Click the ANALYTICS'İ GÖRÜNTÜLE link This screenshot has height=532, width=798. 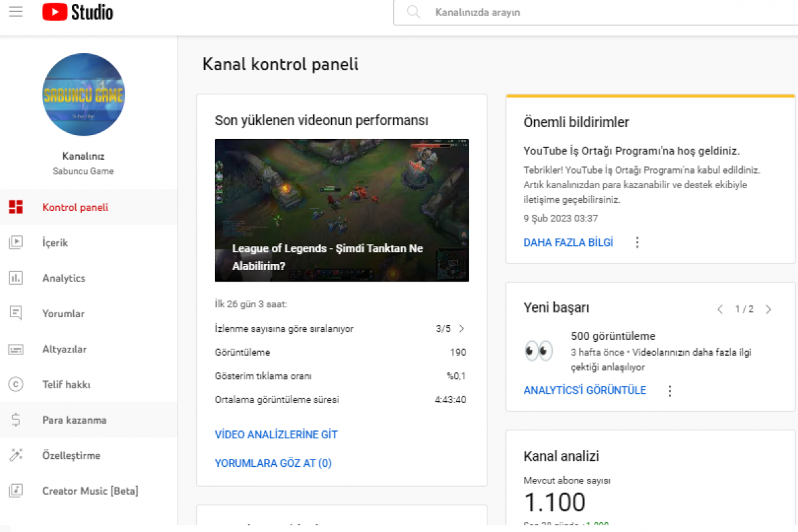585,390
